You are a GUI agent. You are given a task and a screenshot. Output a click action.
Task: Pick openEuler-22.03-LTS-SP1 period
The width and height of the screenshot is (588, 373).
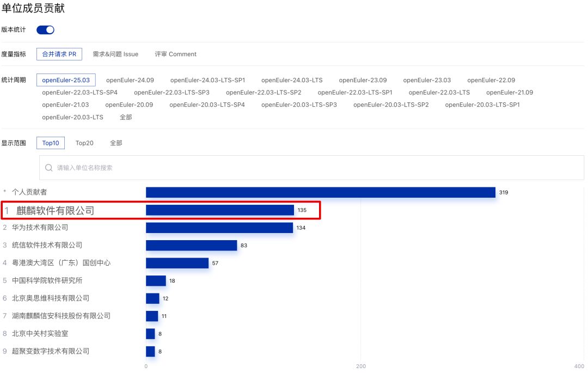click(x=355, y=92)
